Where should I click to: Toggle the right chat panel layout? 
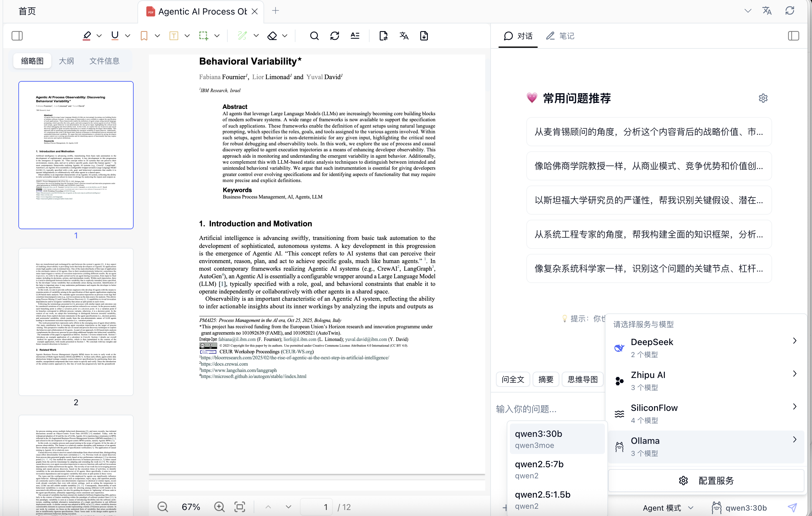[x=793, y=36]
